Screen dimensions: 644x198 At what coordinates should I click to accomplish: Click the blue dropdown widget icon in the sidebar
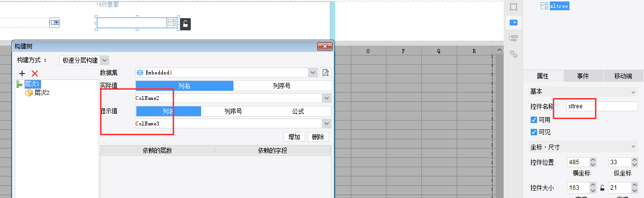(514, 23)
